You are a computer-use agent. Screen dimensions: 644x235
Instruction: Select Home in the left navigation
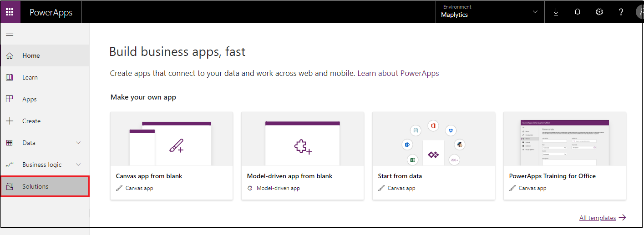[x=45, y=55]
